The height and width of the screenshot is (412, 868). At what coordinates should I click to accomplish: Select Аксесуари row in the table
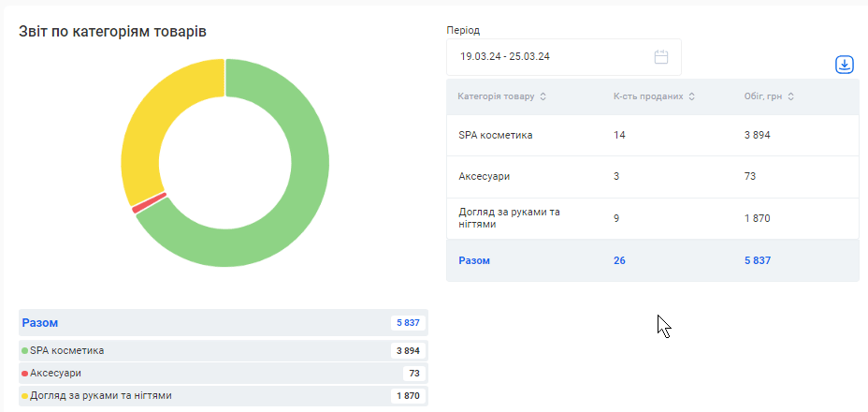(x=652, y=176)
